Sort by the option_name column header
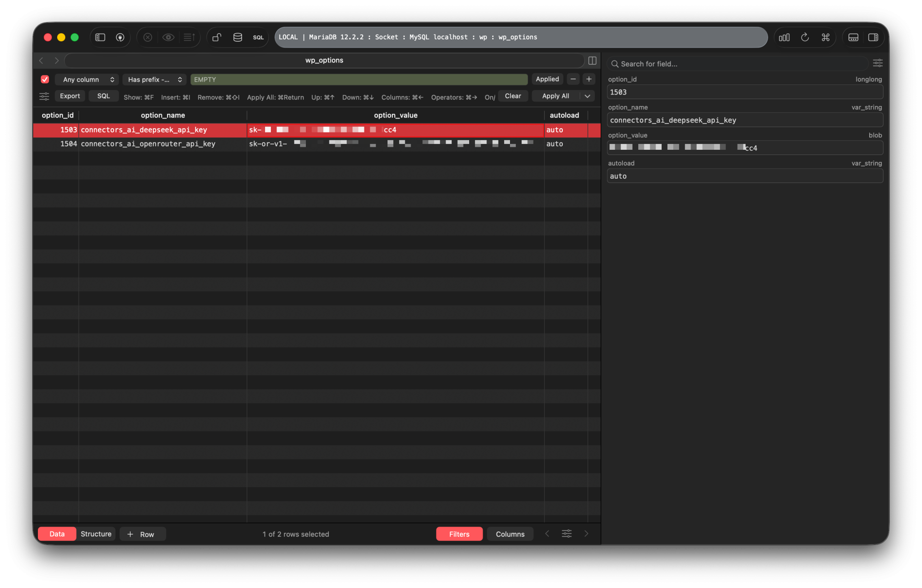 click(163, 115)
